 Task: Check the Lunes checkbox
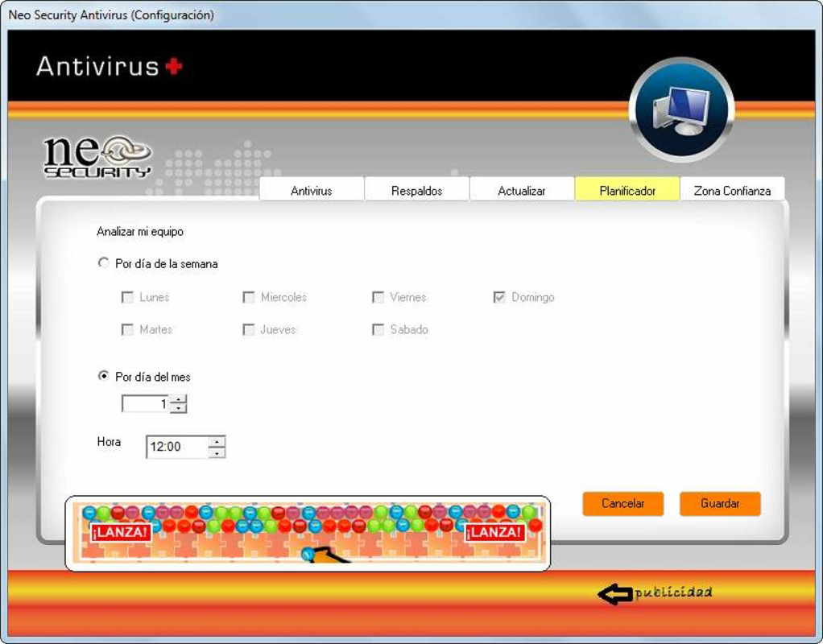[127, 297]
